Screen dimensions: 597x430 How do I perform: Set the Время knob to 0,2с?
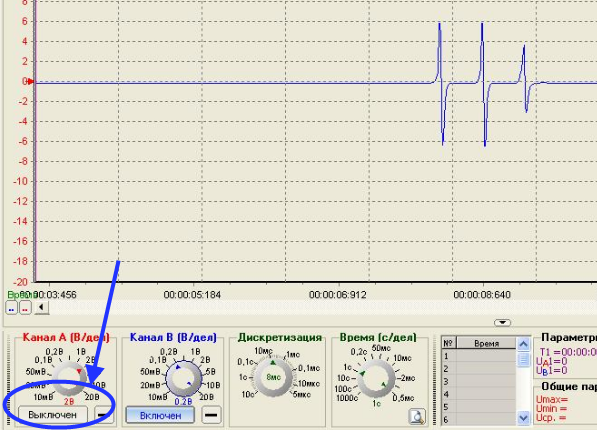pos(359,352)
